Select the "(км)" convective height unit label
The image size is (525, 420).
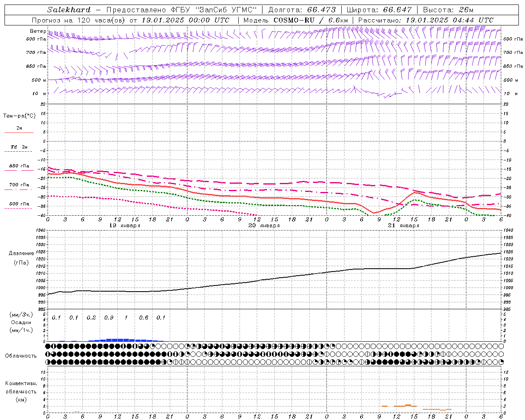click(x=21, y=399)
